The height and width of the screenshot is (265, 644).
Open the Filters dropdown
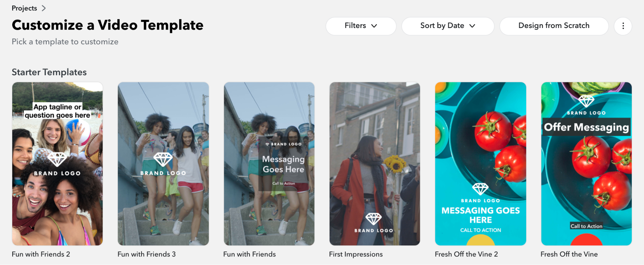[x=360, y=26]
